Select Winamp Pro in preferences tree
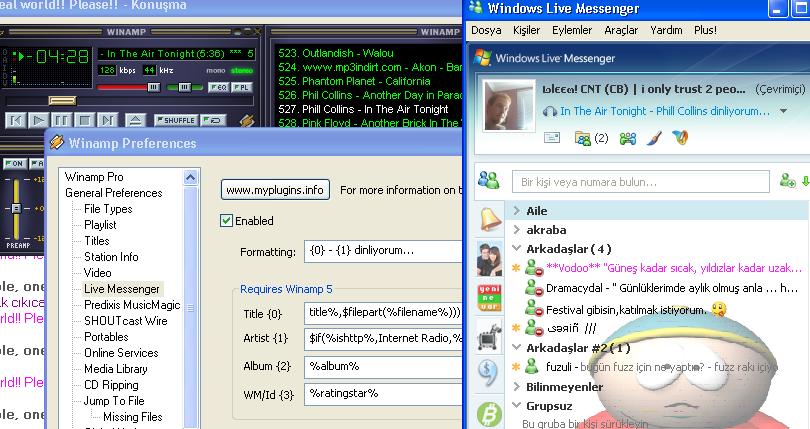The height and width of the screenshot is (429, 810). coord(94,177)
